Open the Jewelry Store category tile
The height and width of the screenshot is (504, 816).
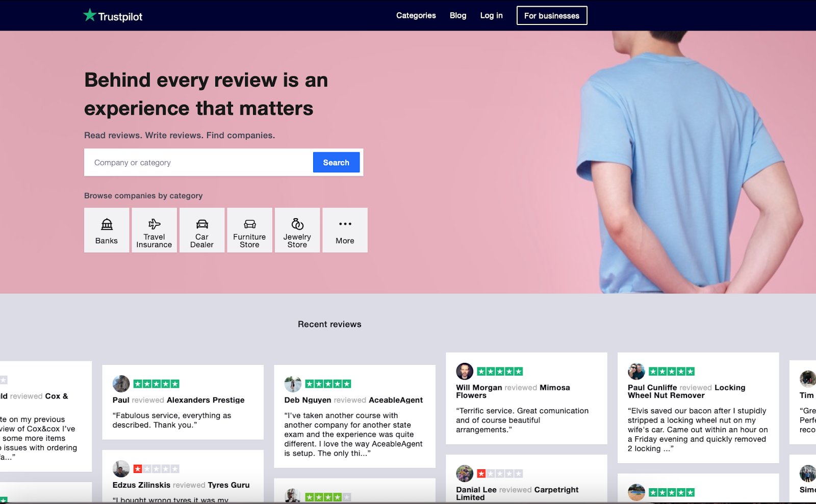pos(297,230)
